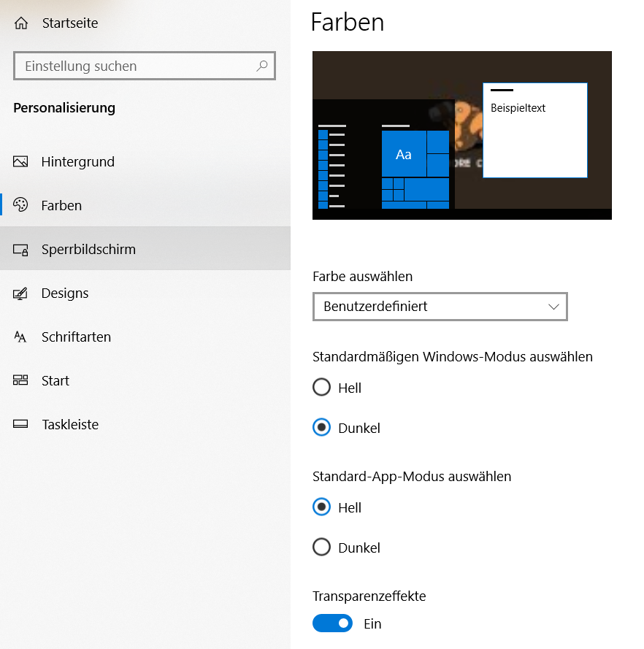This screenshot has height=649, width=644.
Task: Turn off the Transparenzeffekte toggle
Action: (332, 623)
